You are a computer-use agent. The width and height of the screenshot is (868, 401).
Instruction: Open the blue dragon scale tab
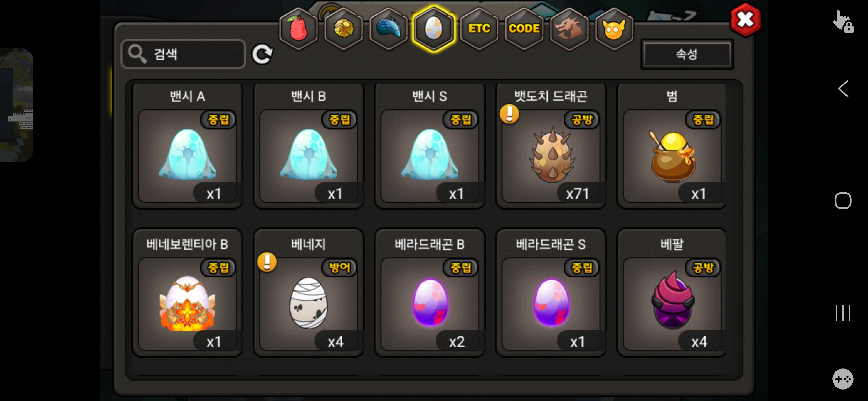388,29
